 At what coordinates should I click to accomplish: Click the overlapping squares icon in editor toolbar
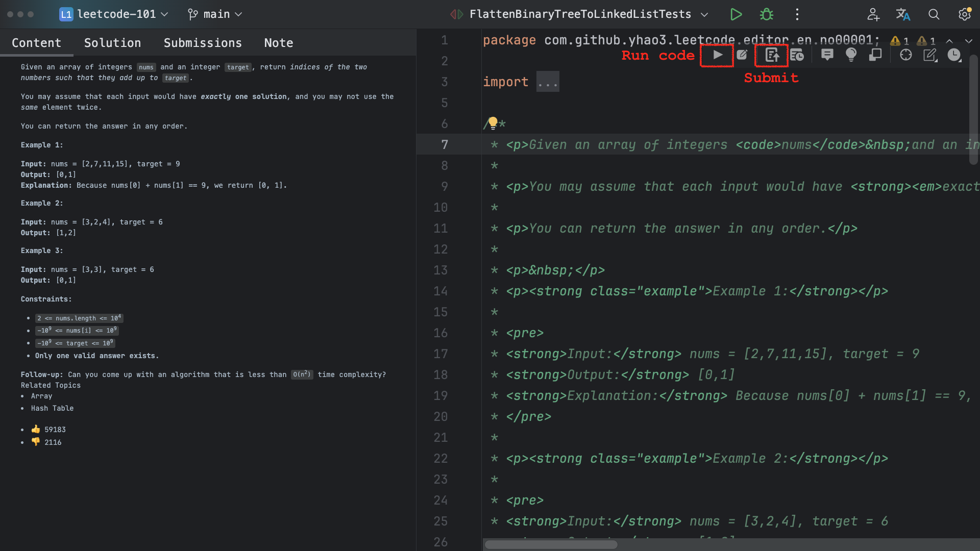[875, 55]
